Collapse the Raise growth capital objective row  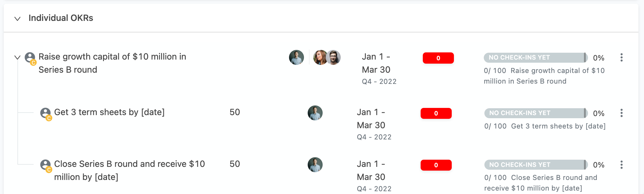pos(17,57)
